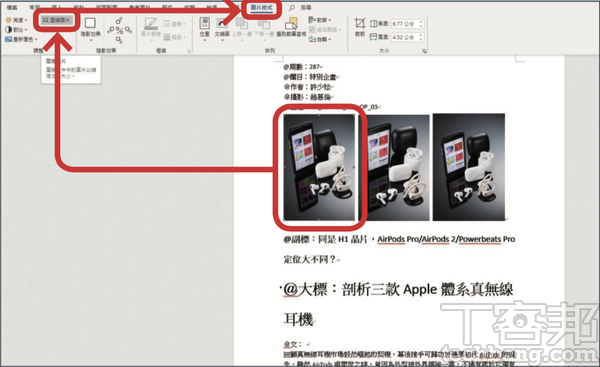
Task: Click the heading '@大標：剖析三款 Apple 體系真無線'
Action: [x=398, y=290]
